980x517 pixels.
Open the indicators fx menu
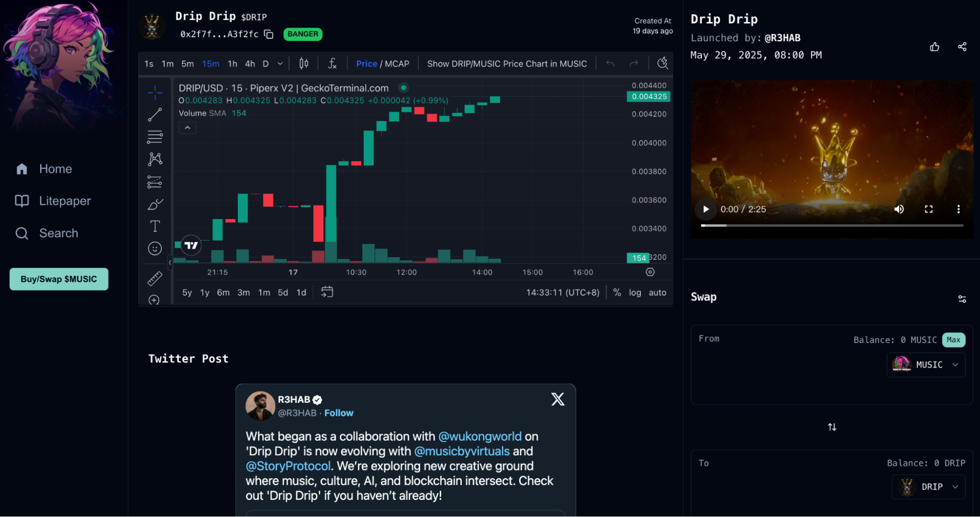332,64
